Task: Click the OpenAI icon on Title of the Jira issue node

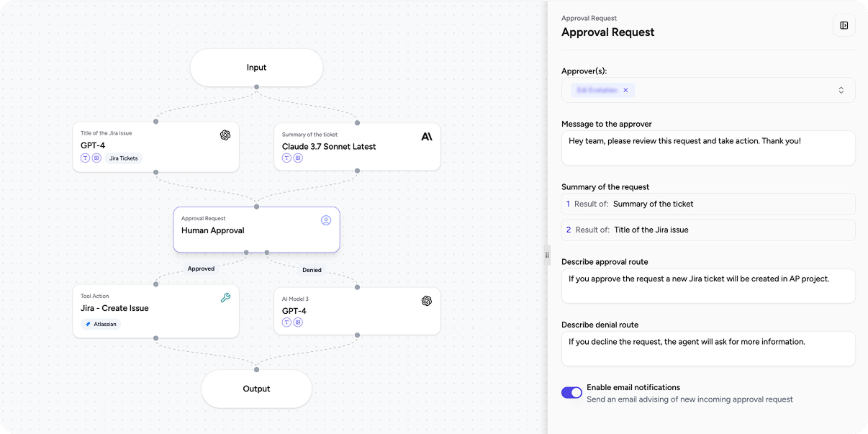Action: (x=225, y=135)
